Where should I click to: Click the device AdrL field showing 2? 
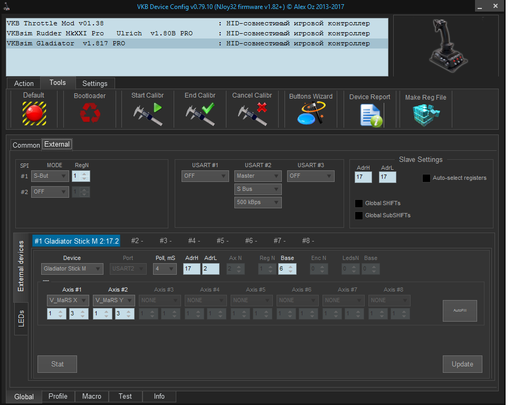pyautogui.click(x=211, y=269)
